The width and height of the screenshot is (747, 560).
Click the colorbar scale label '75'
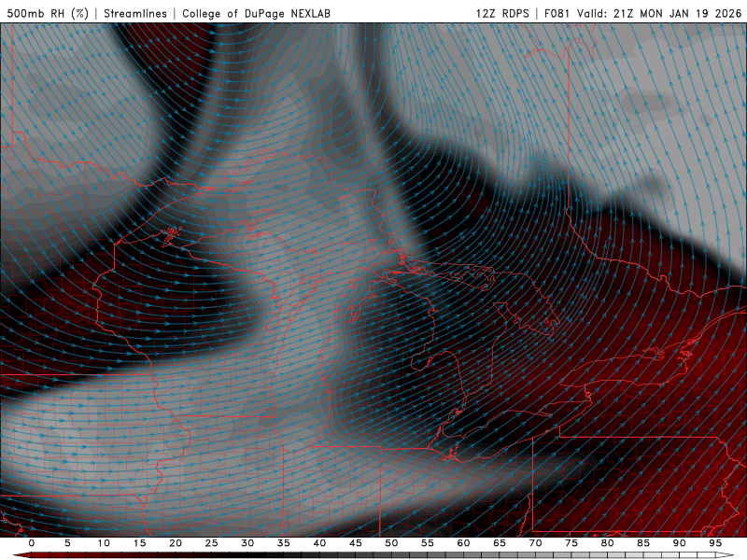pos(571,543)
